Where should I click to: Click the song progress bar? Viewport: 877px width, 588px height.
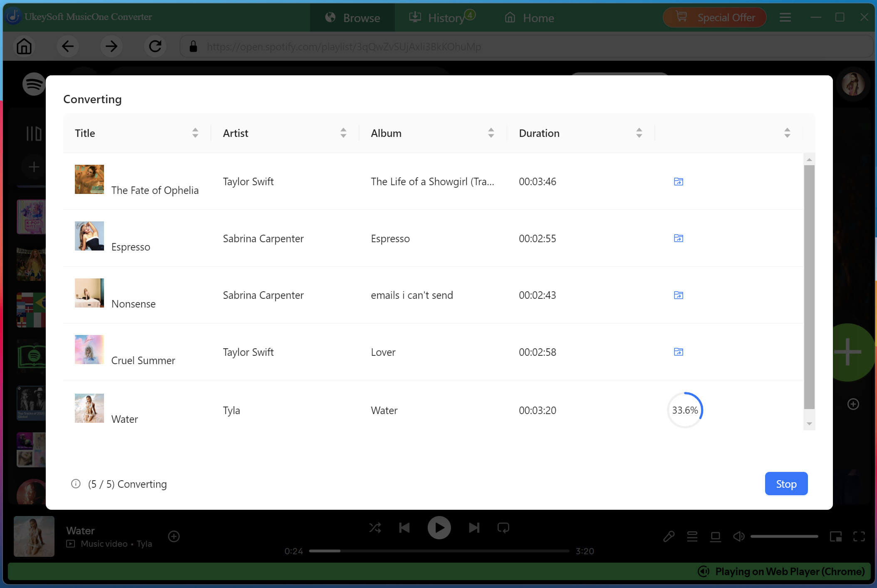pos(439,551)
